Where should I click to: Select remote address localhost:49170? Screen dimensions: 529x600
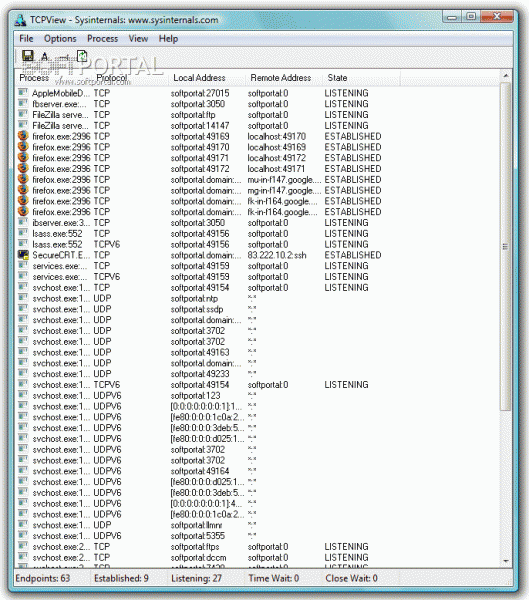click(x=277, y=137)
